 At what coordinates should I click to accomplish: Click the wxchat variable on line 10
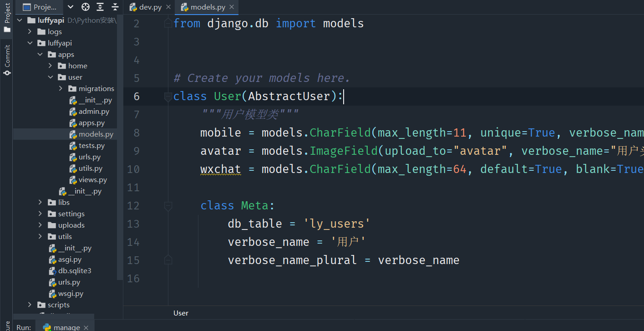click(x=221, y=169)
